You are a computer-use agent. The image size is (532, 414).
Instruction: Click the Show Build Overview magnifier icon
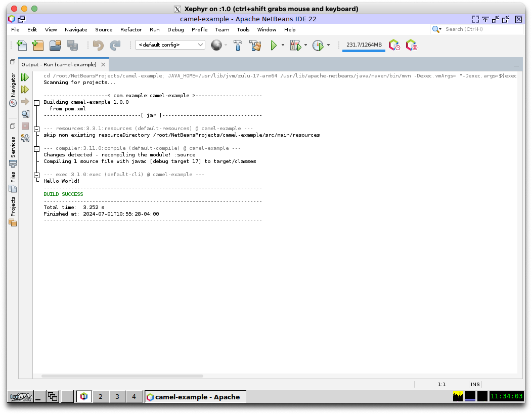[x=25, y=114]
